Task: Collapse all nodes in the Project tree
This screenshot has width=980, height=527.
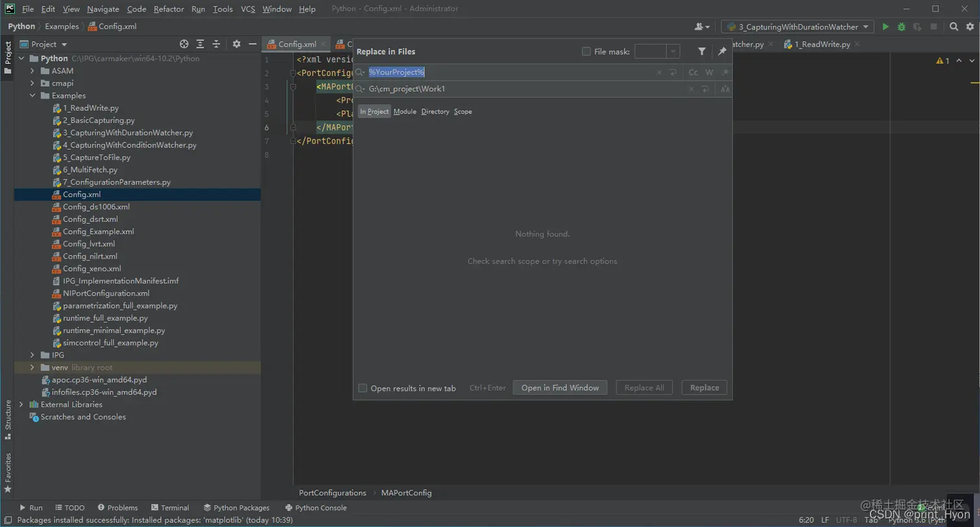Action: point(217,43)
